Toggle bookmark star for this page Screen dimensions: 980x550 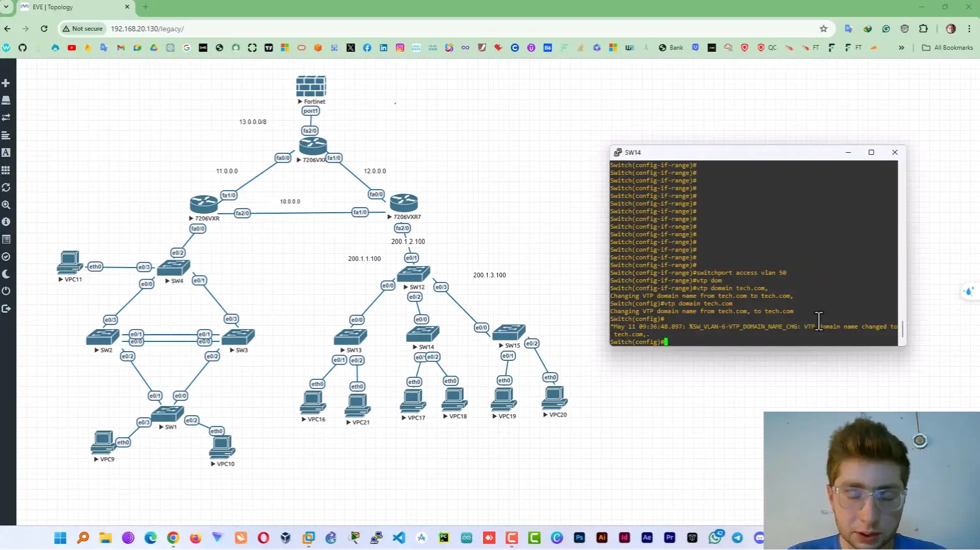(x=824, y=29)
